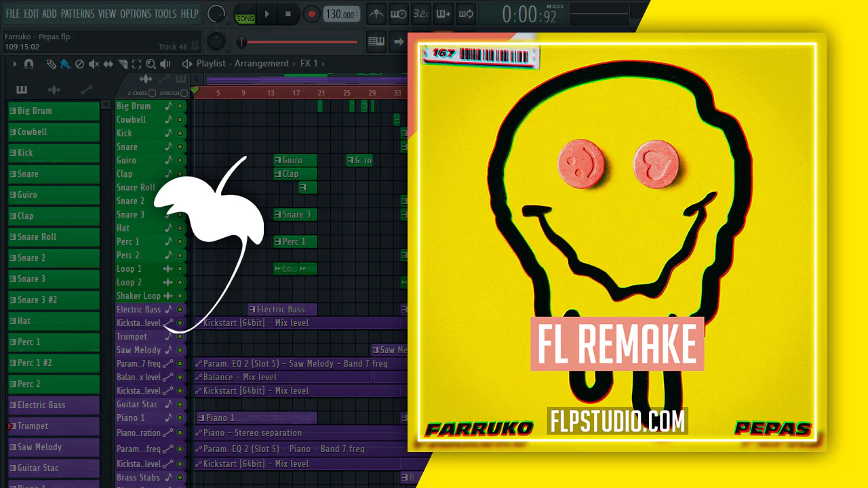Open the FX 1 pattern selector
The height and width of the screenshot is (488, 868).
[x=309, y=64]
